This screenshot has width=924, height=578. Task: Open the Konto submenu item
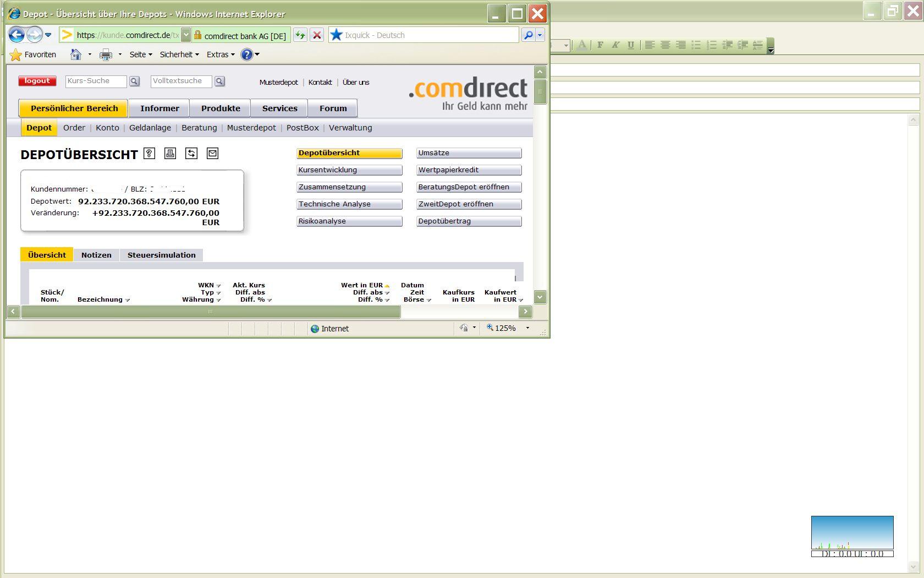107,128
